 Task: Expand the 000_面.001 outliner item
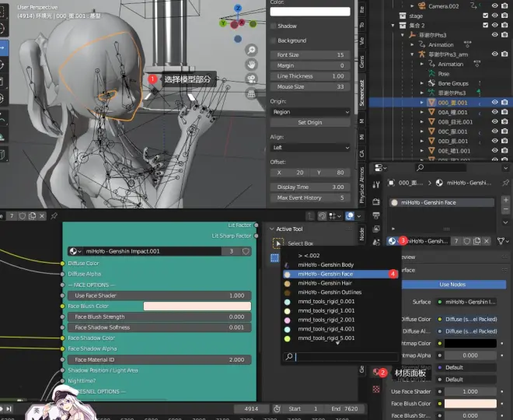[422, 103]
